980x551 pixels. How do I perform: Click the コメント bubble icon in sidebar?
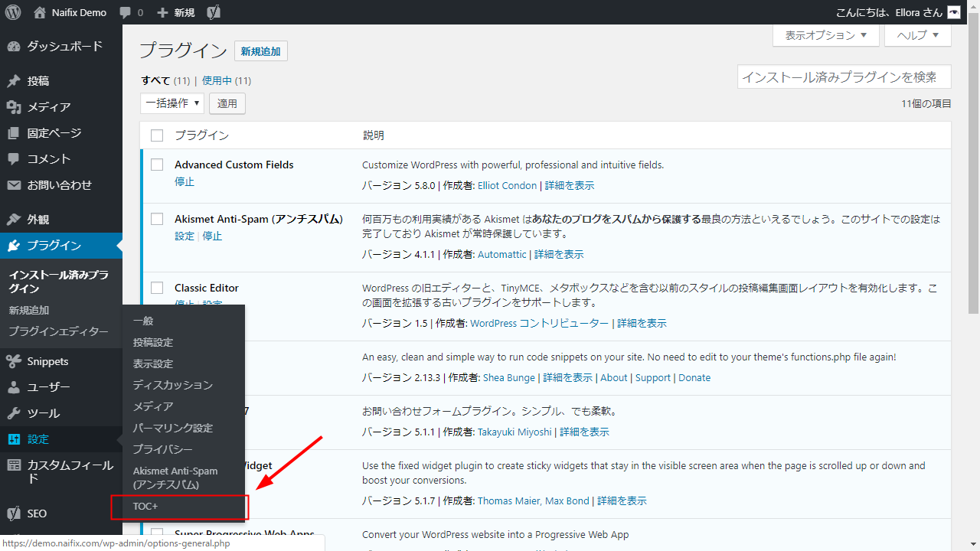(x=14, y=159)
